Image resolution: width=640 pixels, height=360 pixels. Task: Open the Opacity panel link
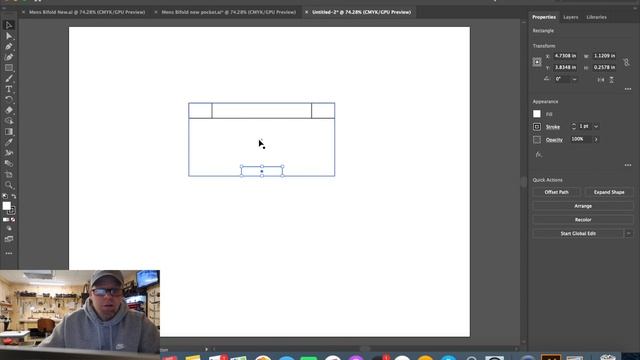tap(554, 140)
